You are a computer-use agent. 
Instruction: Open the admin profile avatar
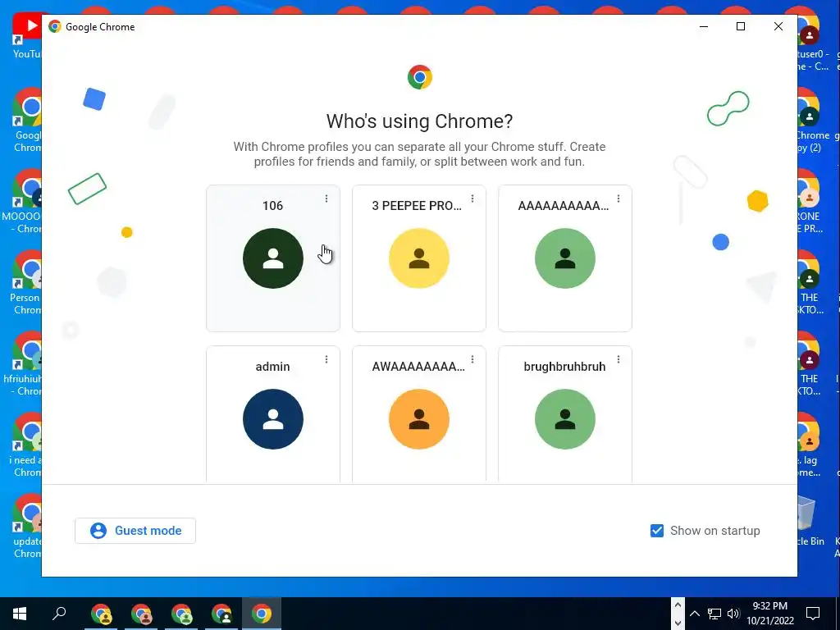pos(272,419)
